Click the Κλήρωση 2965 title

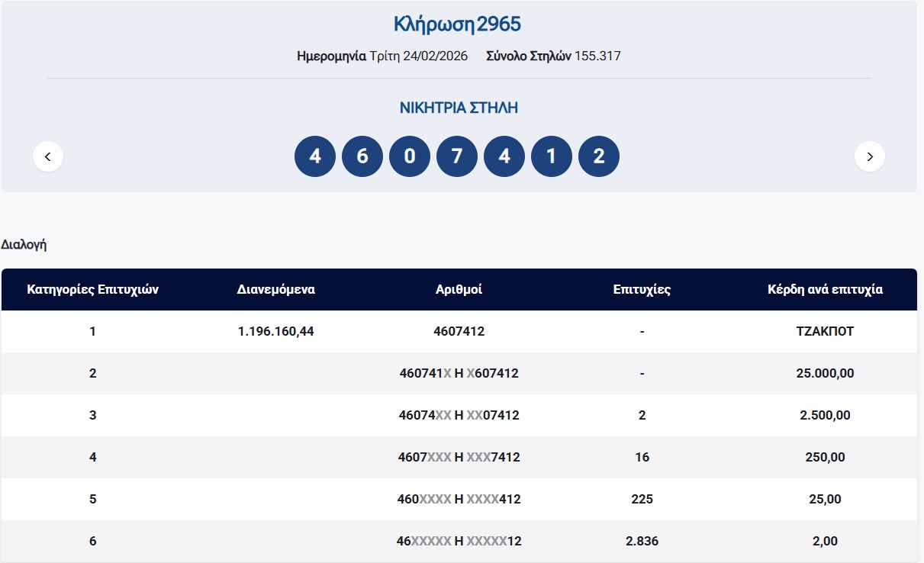[x=457, y=24]
